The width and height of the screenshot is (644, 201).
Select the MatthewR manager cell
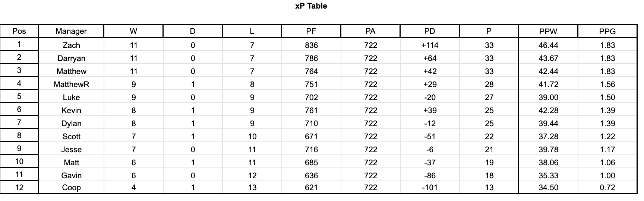coord(71,84)
